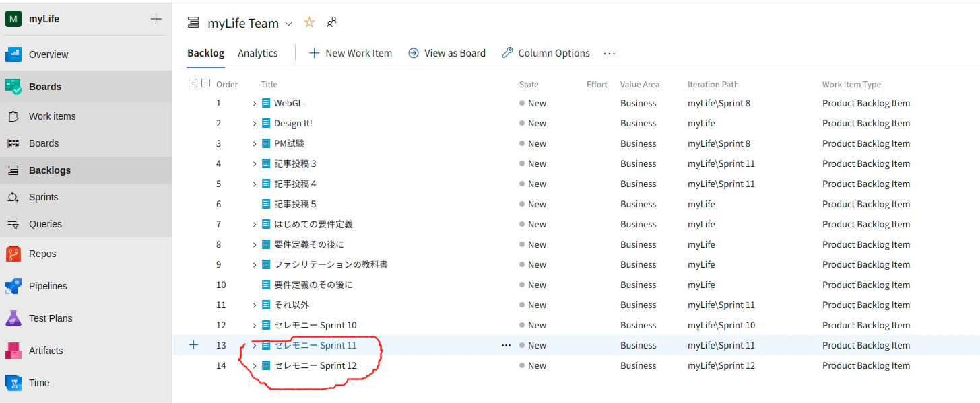Expand the 記事投稿４ item

click(x=255, y=184)
